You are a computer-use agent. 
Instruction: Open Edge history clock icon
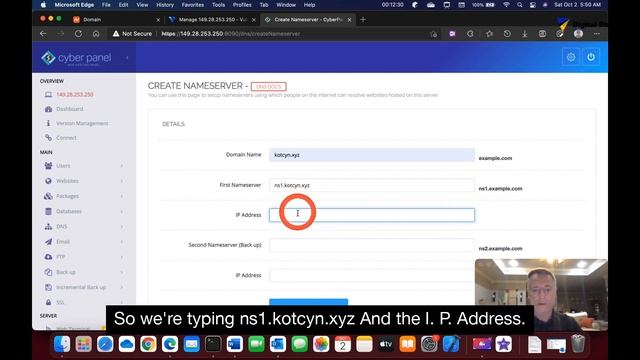point(507,34)
